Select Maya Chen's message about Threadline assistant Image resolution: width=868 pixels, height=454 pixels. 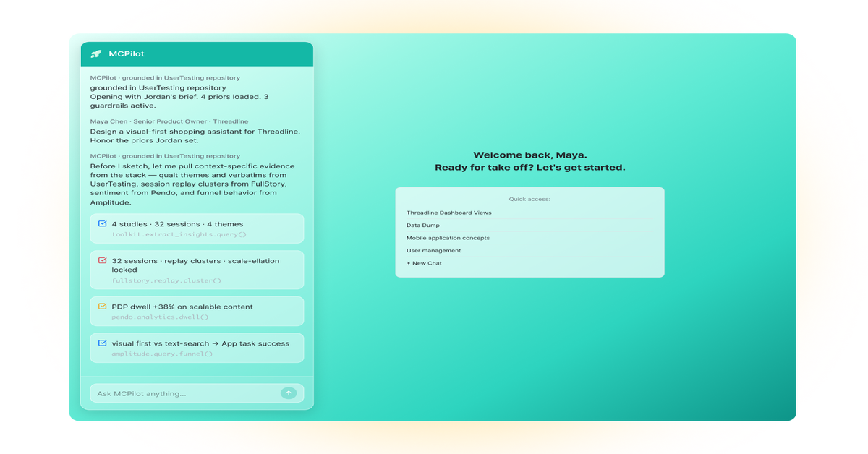pos(195,136)
